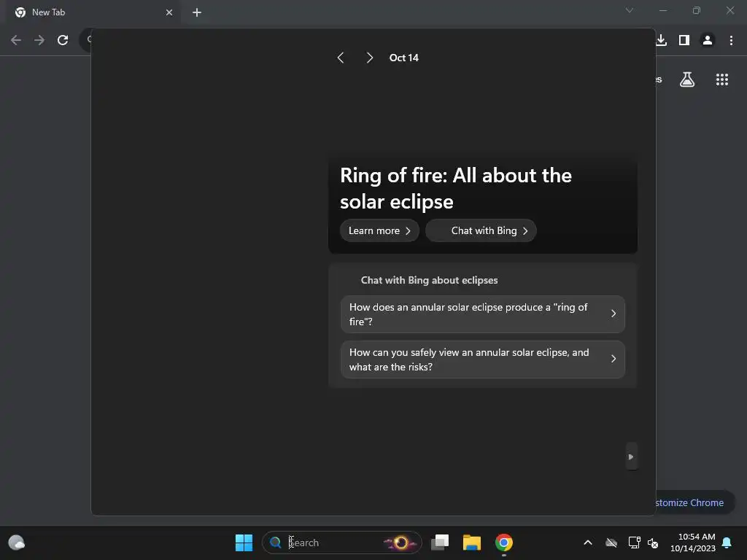The width and height of the screenshot is (747, 560).
Task: Open eclipse search highlight icon in taskbar
Action: point(400,542)
